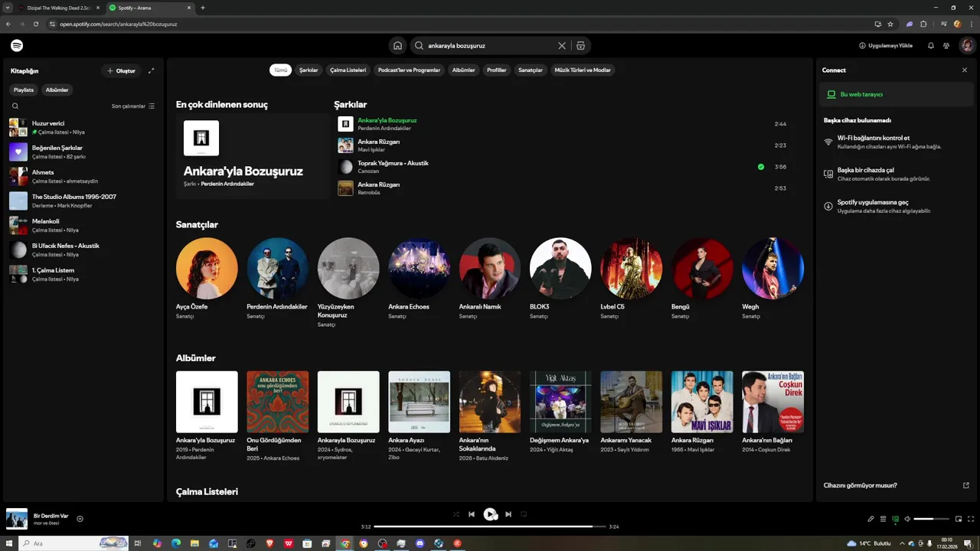
Task: Select Podcast'ler ve Programlar filter
Action: click(x=409, y=70)
